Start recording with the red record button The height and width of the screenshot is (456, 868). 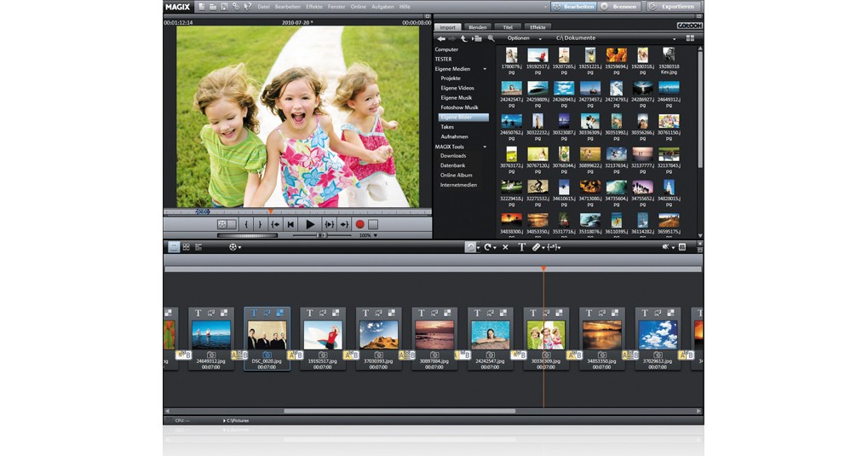[359, 224]
